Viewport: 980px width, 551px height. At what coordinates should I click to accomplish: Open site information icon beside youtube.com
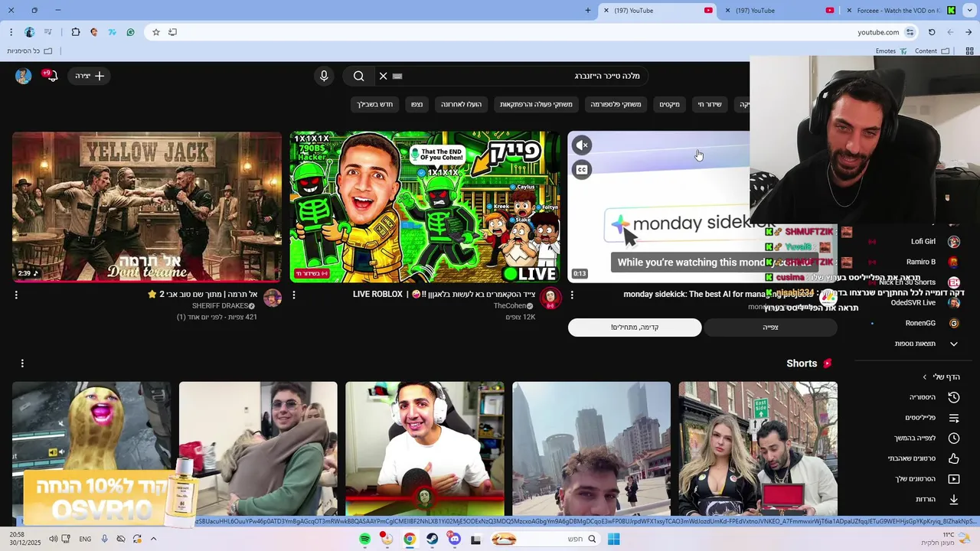(x=910, y=32)
